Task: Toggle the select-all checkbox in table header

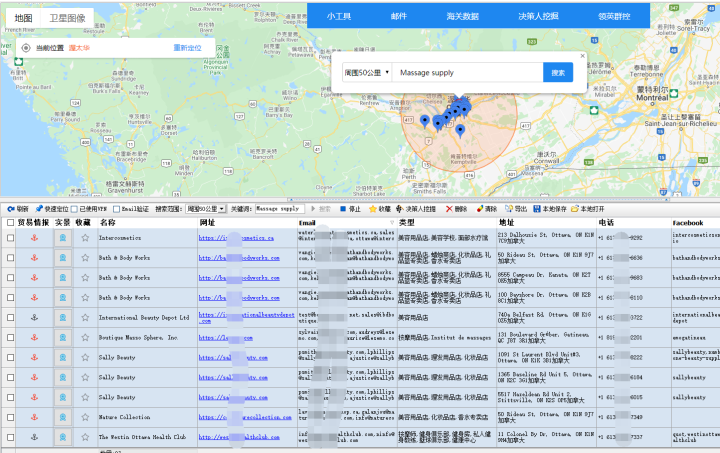Action: click(x=11, y=223)
